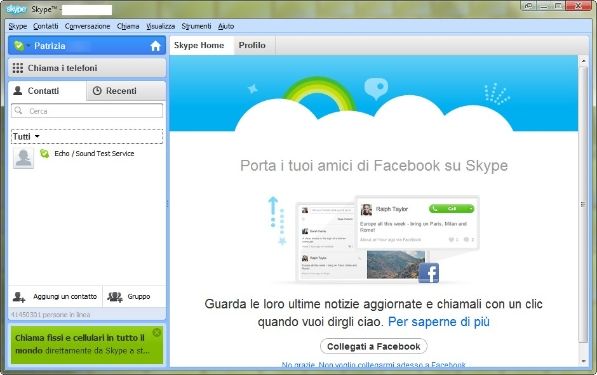
Task: Click the Facebook preview illustration
Action: pyautogui.click(x=374, y=240)
